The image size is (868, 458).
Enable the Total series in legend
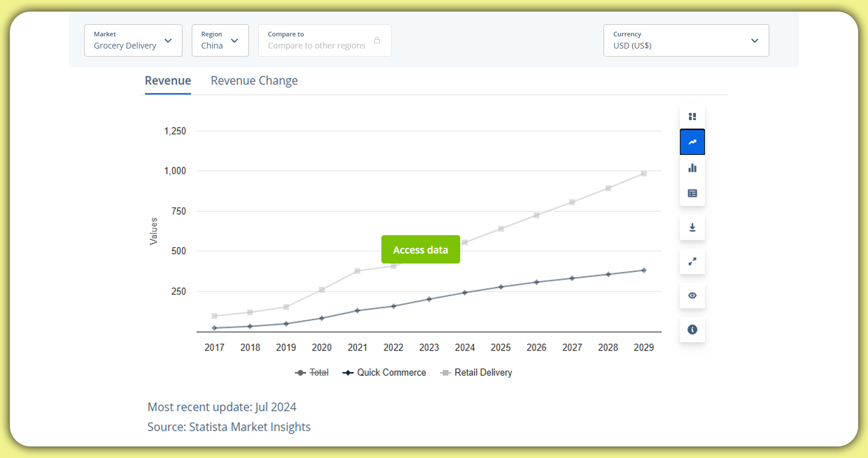coord(312,373)
